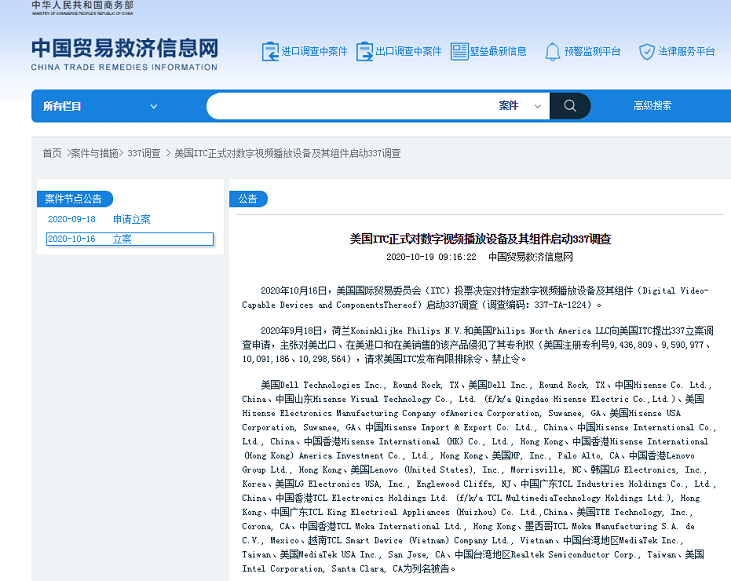This screenshot has height=581, width=731.
Task: Click the publish time 2020-10-19 09:16:22
Action: [431, 257]
